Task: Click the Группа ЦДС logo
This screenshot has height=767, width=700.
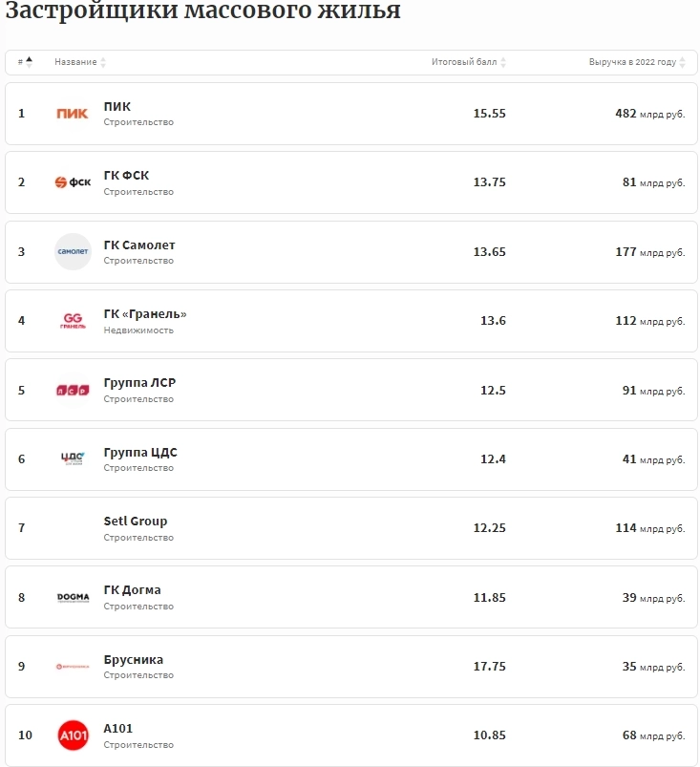Action: [x=73, y=458]
